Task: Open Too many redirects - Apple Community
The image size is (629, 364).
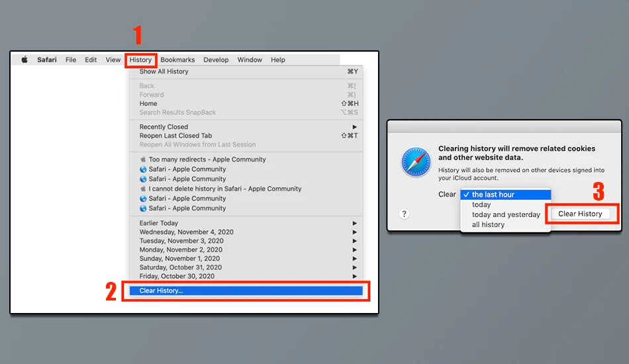Action: point(246,159)
